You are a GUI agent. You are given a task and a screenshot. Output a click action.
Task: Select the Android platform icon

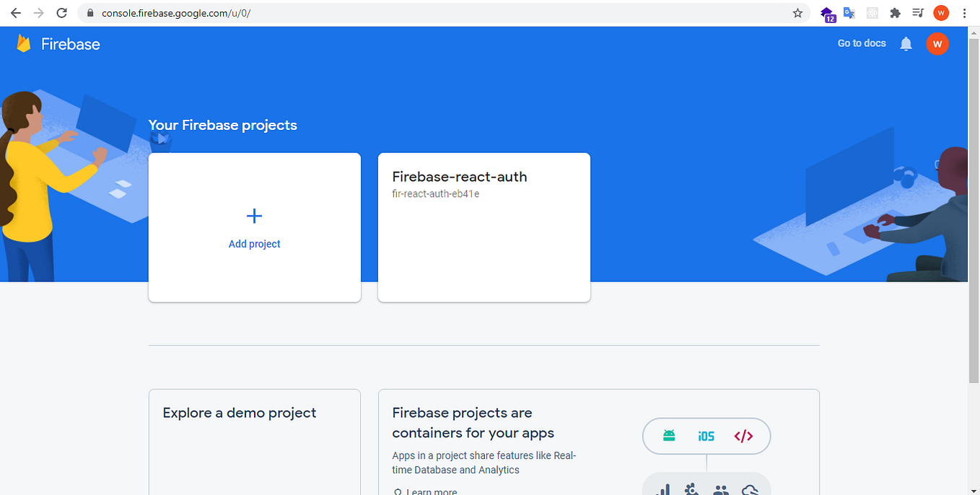coord(668,436)
